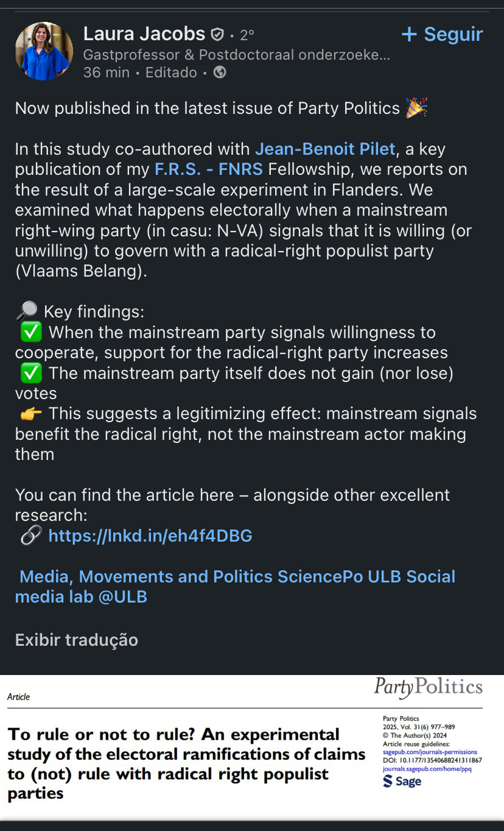Open the F.R.S. - FNRS page link

click(209, 169)
